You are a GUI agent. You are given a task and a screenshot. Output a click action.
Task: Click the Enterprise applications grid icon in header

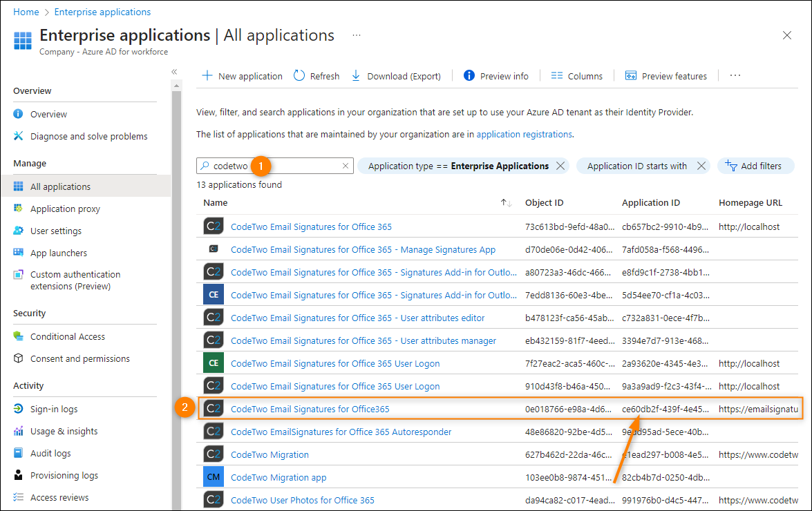coord(22,40)
